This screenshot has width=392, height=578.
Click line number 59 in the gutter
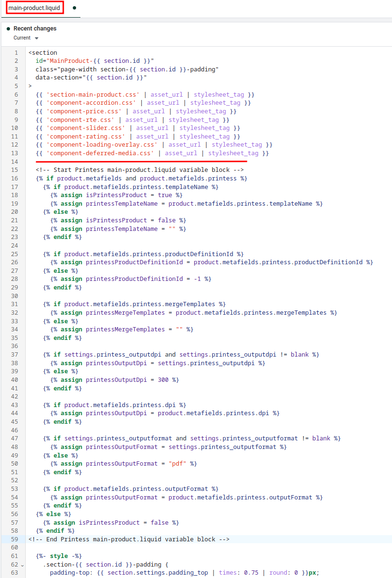point(14,539)
